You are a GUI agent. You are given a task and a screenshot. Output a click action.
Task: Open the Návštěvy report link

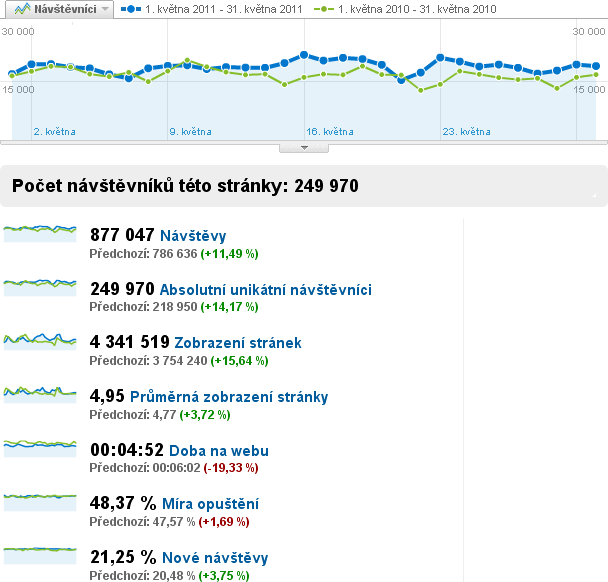[x=193, y=236]
